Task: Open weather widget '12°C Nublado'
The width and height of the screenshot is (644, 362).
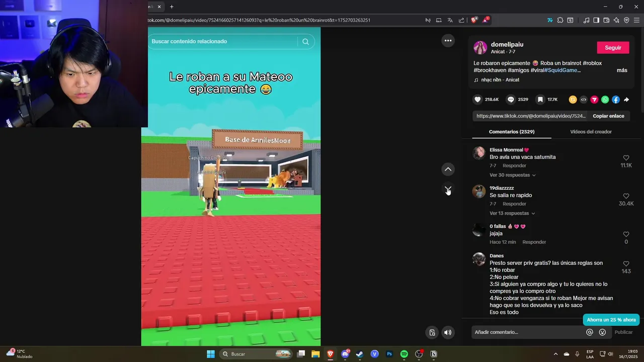Action: [19, 354]
